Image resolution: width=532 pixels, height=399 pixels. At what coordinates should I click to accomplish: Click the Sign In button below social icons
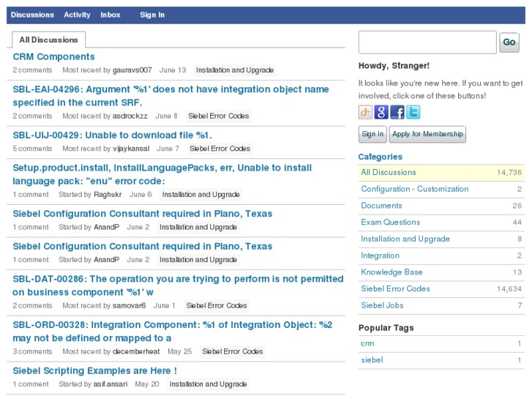(372, 134)
